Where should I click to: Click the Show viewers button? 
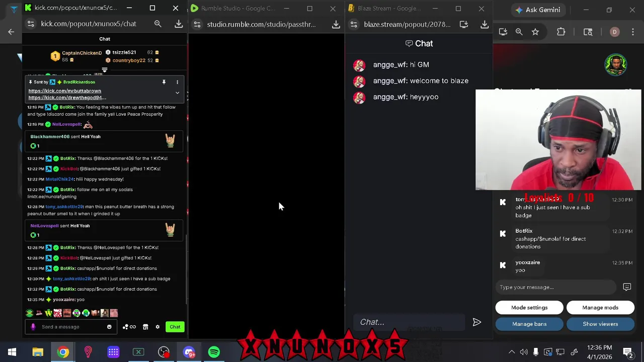[x=600, y=324]
